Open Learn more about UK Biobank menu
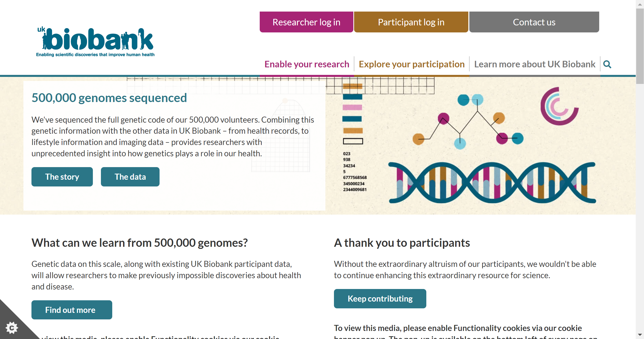 pos(535,64)
